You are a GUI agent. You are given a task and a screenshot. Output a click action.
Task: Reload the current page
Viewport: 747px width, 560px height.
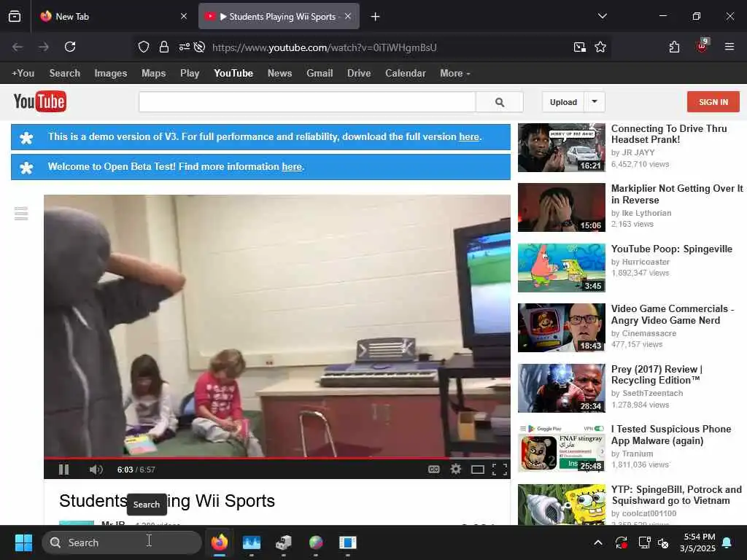[70, 47]
